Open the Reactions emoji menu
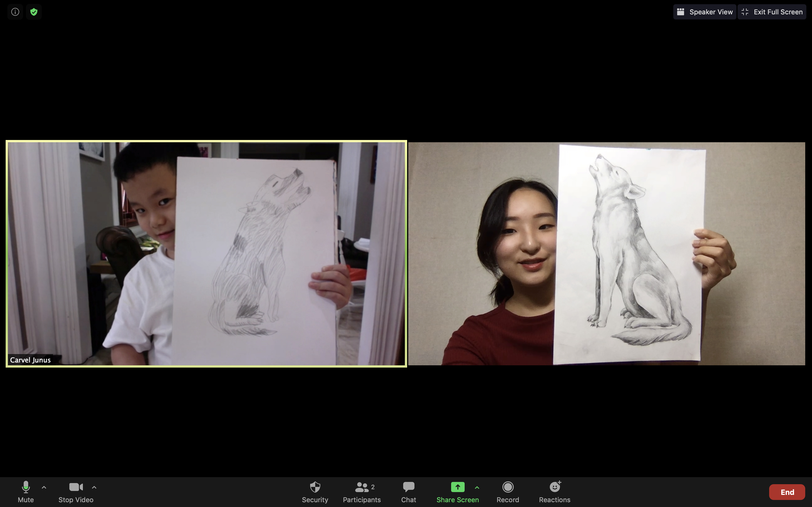This screenshot has height=507, width=812. pyautogui.click(x=554, y=487)
